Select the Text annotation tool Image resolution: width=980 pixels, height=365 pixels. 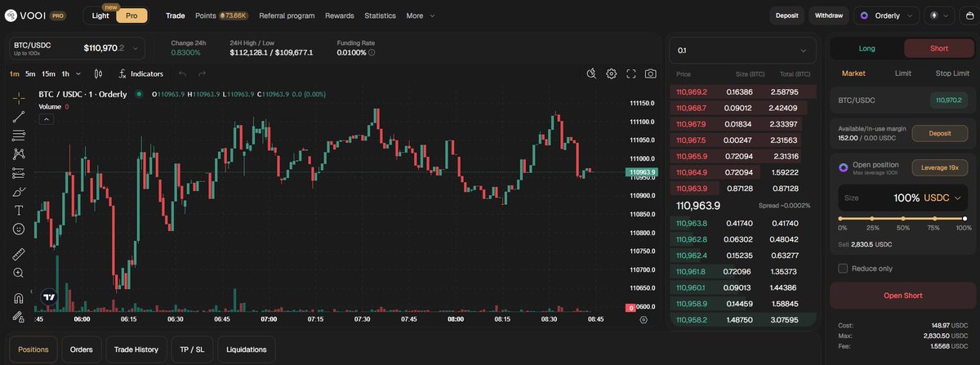coord(18,211)
